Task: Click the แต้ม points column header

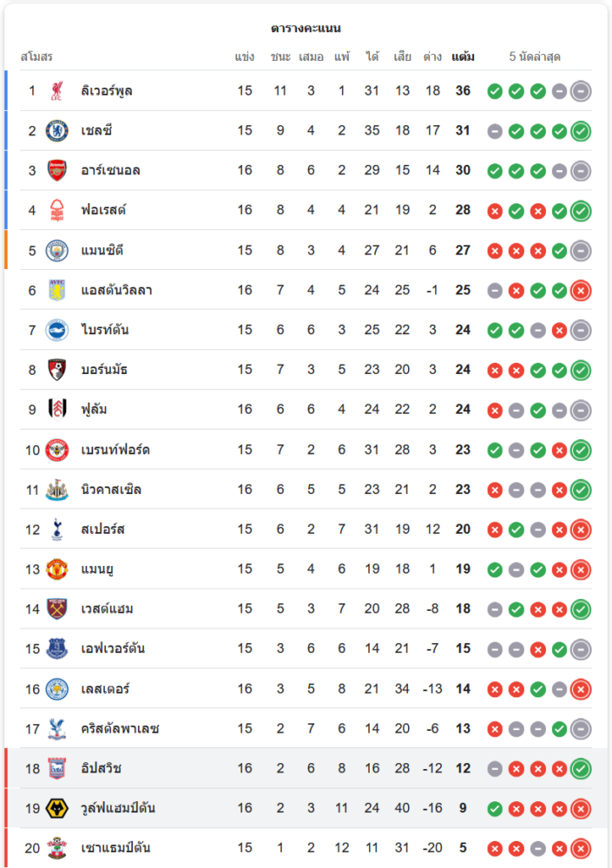Action: (463, 57)
